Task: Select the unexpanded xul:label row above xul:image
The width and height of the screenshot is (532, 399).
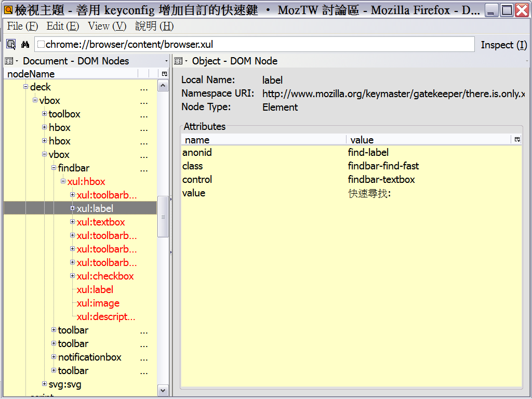Action: 81,290
